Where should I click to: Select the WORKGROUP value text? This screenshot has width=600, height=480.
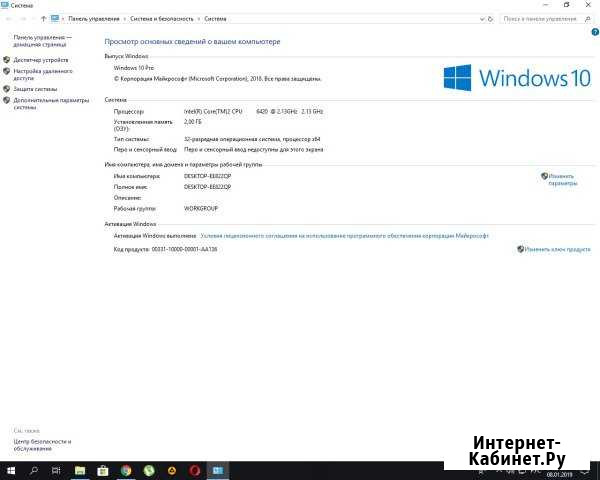(201, 209)
